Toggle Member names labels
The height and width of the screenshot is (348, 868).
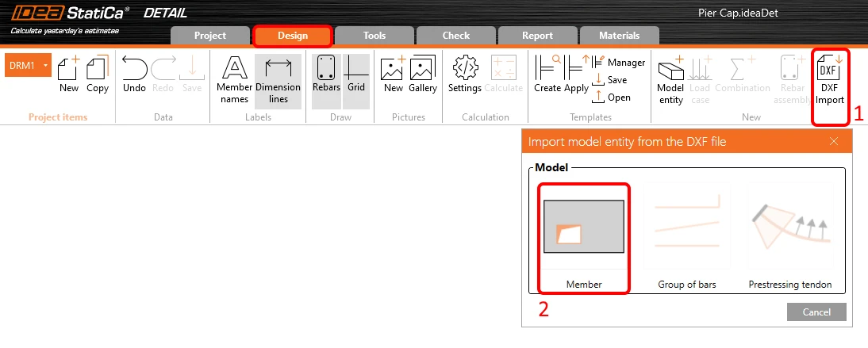(x=234, y=80)
